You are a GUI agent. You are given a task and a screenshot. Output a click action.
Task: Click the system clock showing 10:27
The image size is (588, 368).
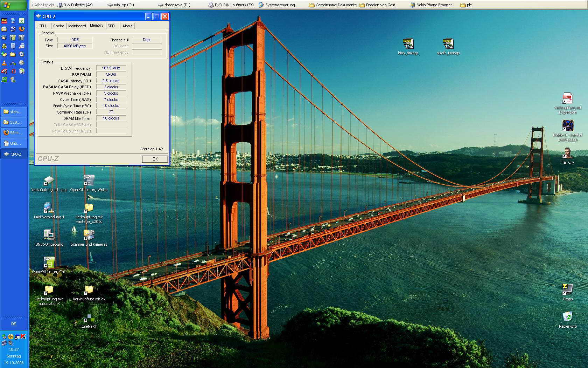click(x=14, y=349)
